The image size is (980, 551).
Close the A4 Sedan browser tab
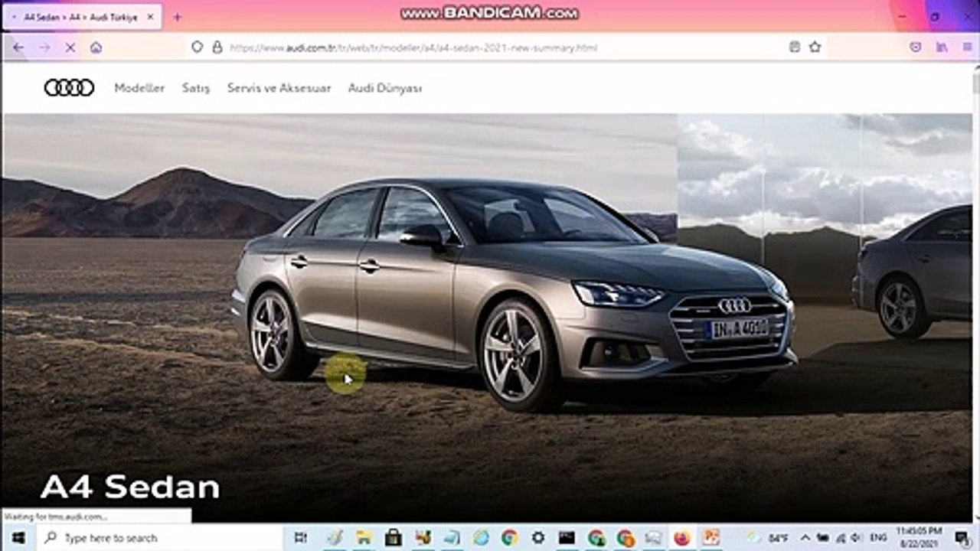(x=151, y=17)
